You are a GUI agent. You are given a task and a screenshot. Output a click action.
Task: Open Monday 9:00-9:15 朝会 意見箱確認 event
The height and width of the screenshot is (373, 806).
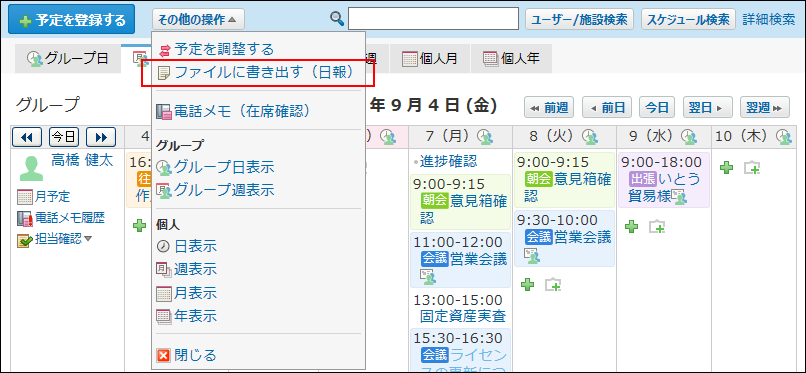[461, 201]
